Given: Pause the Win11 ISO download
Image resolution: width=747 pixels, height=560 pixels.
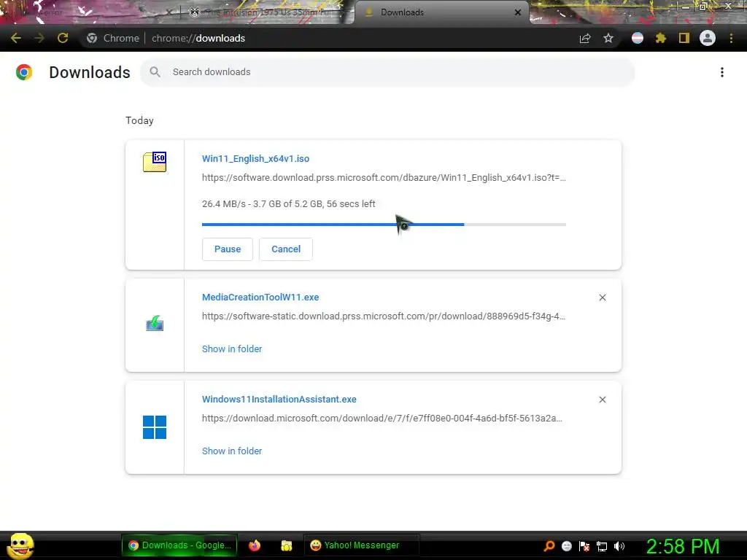Looking at the screenshot, I should tap(228, 249).
